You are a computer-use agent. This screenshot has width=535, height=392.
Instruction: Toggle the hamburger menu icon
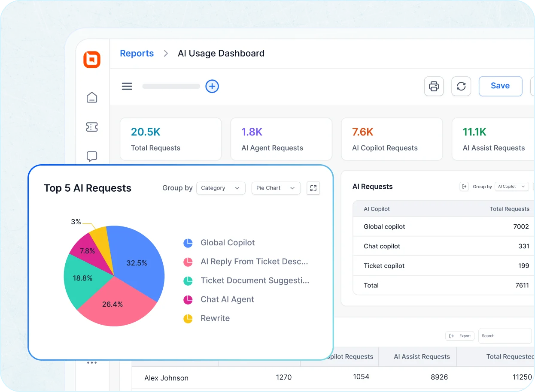point(127,86)
